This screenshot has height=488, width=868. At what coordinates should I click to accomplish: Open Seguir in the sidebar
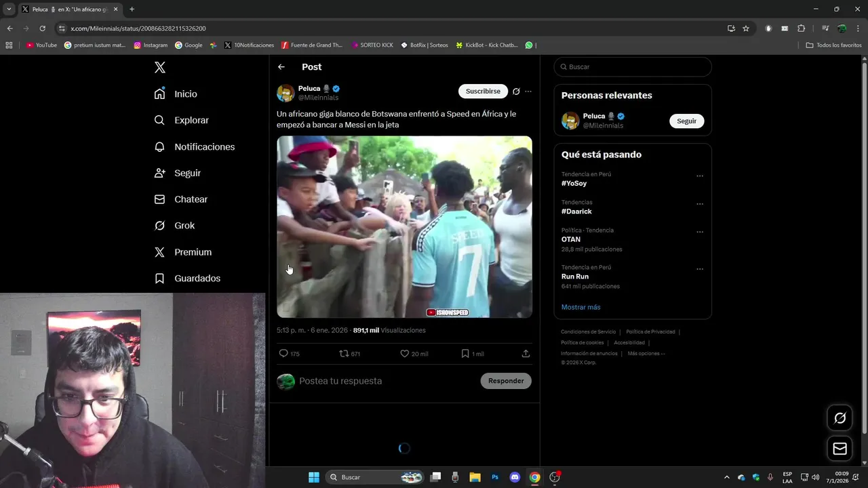click(177, 173)
